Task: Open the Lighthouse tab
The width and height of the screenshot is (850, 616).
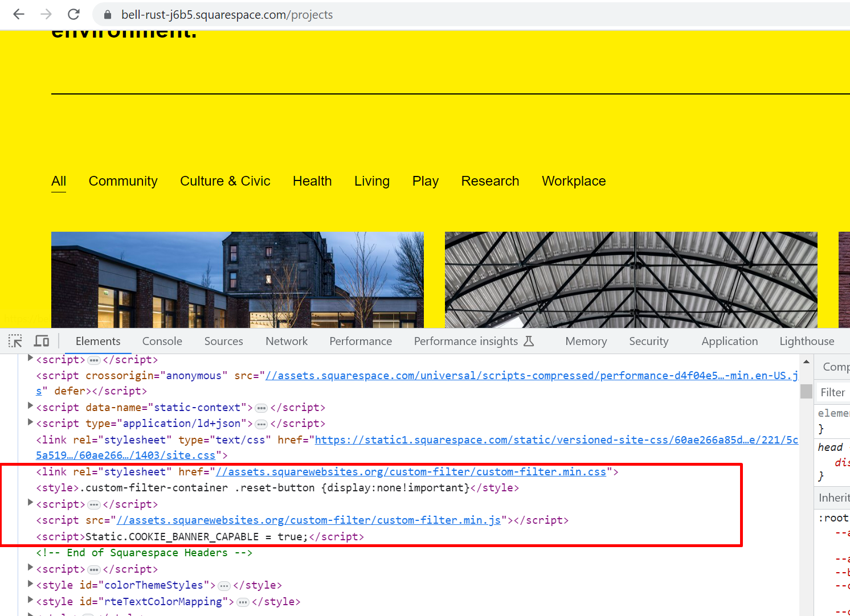Action: 807,341
